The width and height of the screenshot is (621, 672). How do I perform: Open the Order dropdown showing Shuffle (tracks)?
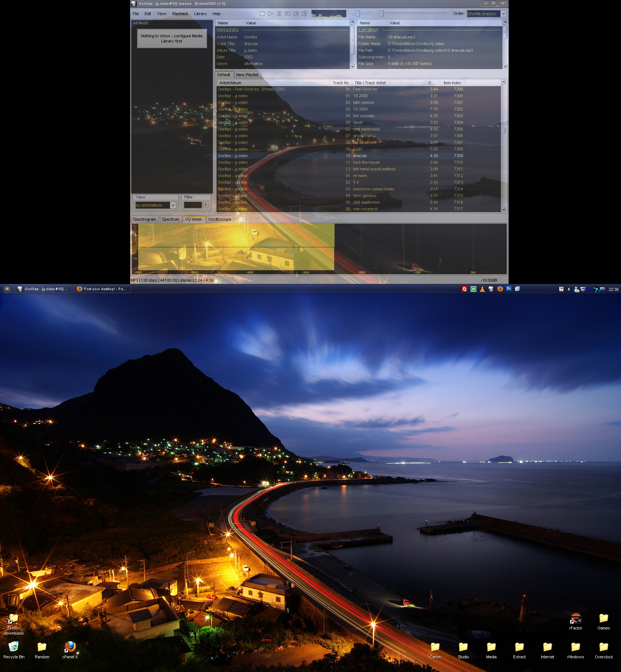pyautogui.click(x=486, y=14)
